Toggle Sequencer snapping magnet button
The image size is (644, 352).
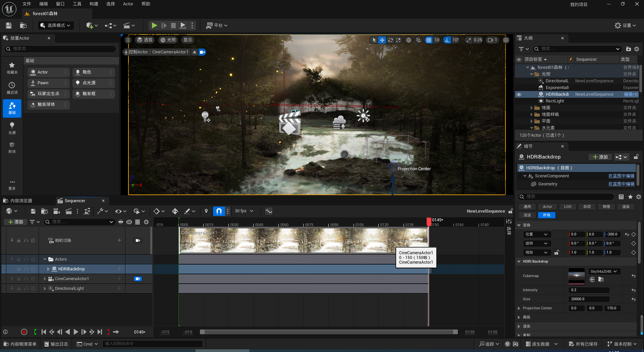pos(219,211)
